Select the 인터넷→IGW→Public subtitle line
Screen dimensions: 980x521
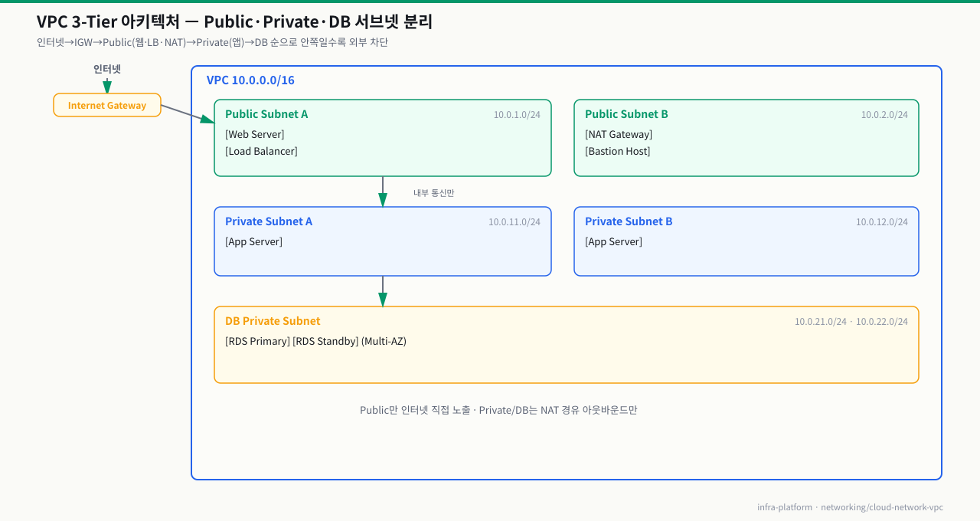click(x=212, y=42)
